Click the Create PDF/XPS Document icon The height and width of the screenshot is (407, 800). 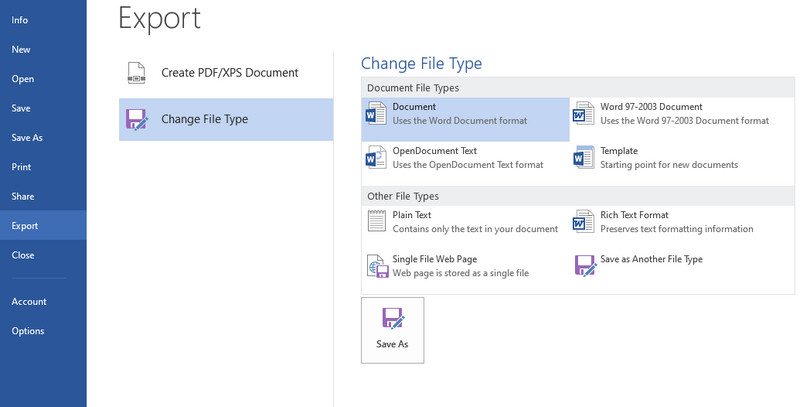pyautogui.click(x=137, y=73)
